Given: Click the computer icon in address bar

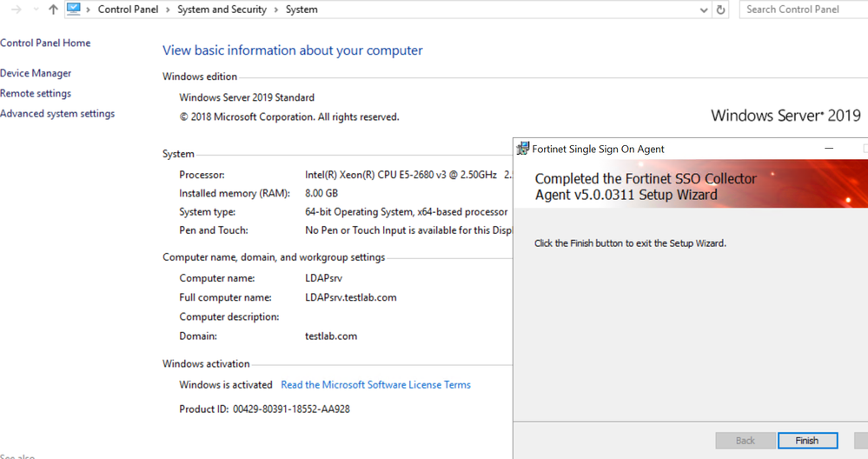Looking at the screenshot, I should point(74,10).
